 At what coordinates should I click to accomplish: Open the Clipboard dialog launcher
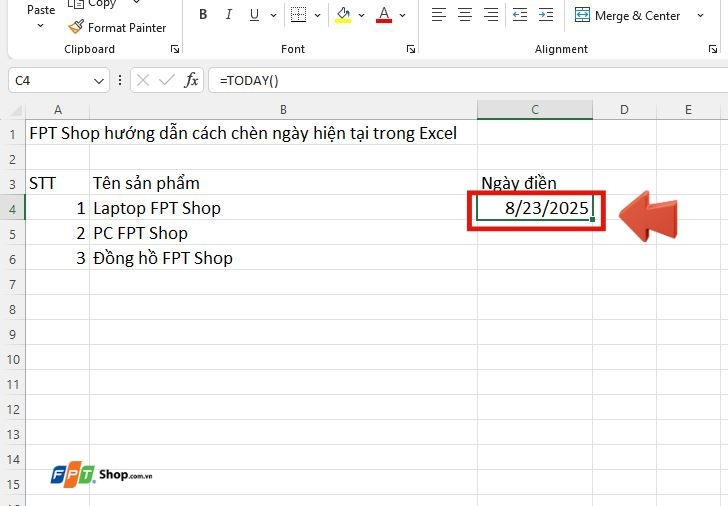175,49
